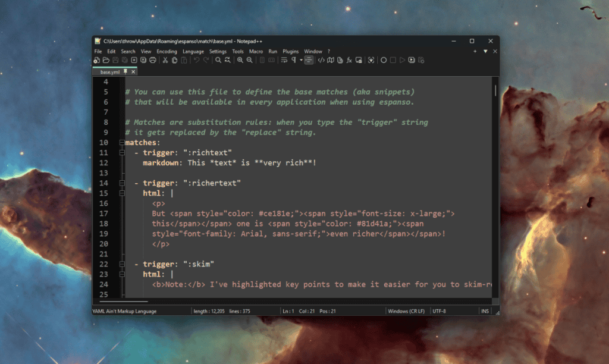
Task: Click the Windows (CR LF) status field
Action: point(406,311)
